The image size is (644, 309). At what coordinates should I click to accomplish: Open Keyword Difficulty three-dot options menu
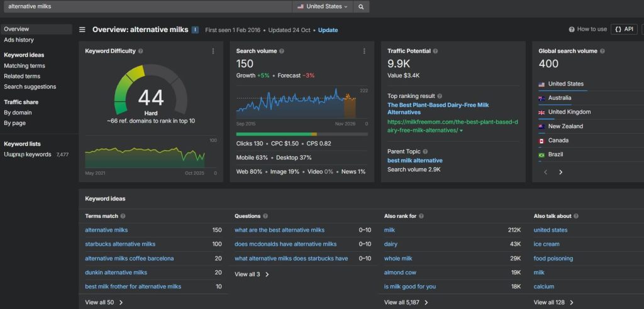pos(213,51)
